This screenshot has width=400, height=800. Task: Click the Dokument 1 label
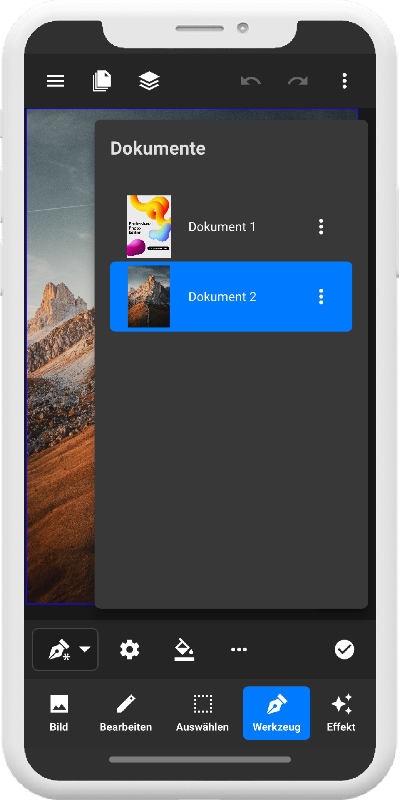(221, 227)
